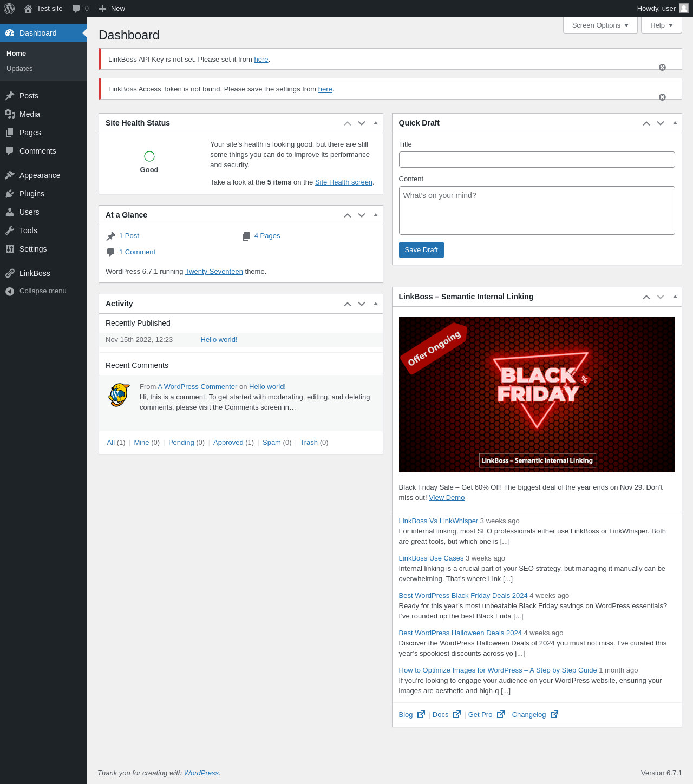Open the Screen Options dropdown
Screen dimensions: 693x784
coord(600,25)
